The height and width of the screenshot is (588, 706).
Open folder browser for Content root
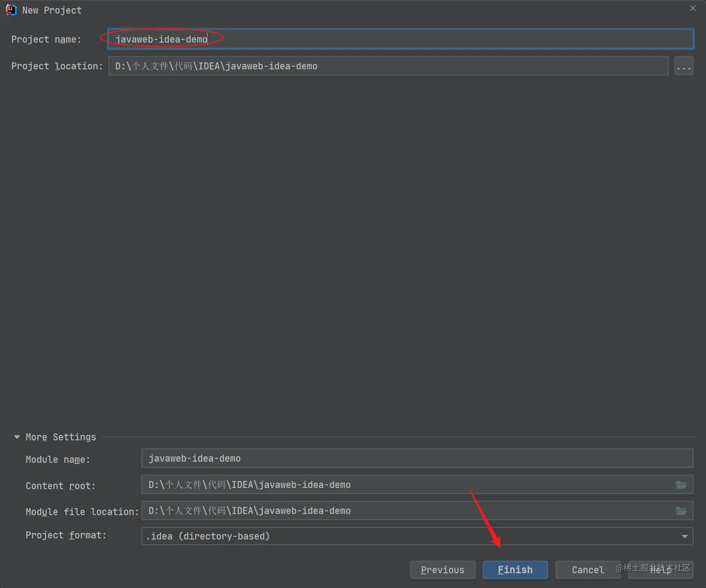pos(681,485)
